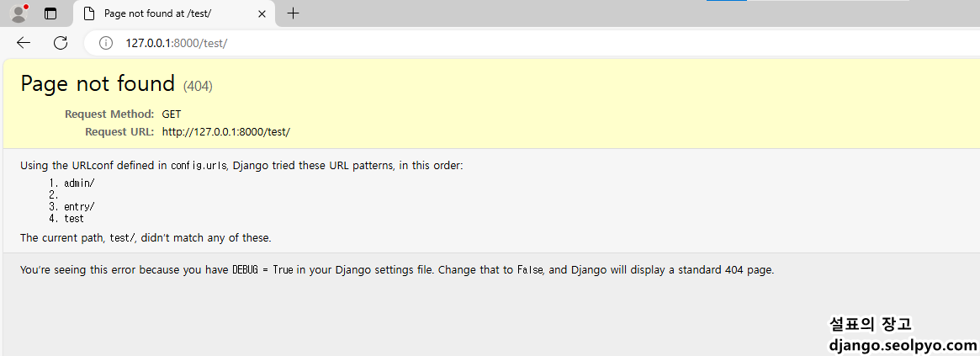View site information icon in address bar
The width and height of the screenshot is (980, 356).
[x=106, y=43]
